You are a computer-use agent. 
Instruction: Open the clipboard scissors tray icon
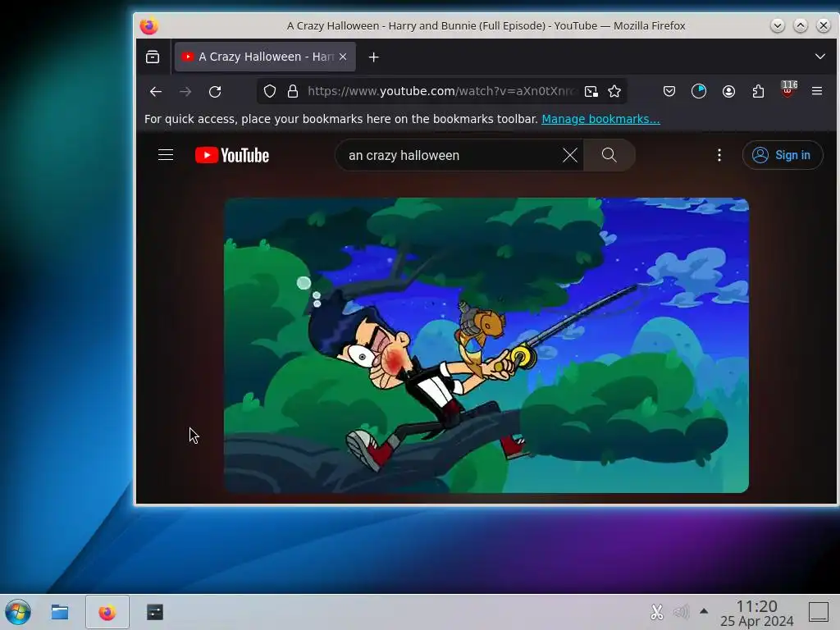tap(657, 612)
